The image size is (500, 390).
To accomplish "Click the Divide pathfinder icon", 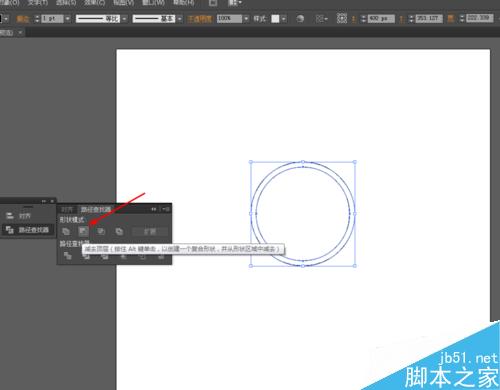I will 68,256.
